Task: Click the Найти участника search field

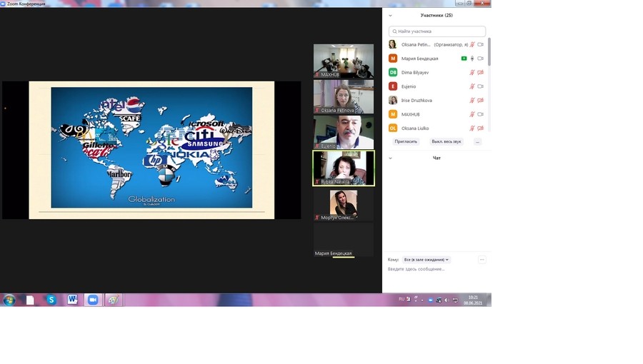Action: pyautogui.click(x=437, y=31)
